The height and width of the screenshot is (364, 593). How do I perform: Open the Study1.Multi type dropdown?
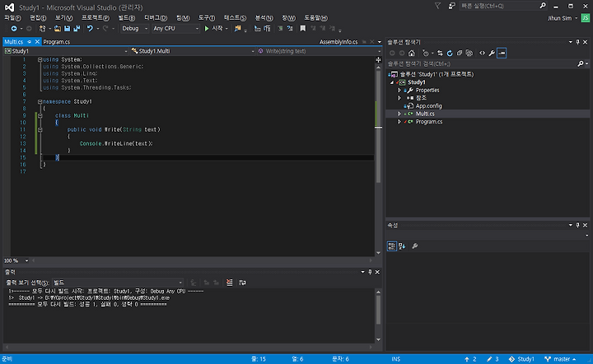coord(193,51)
